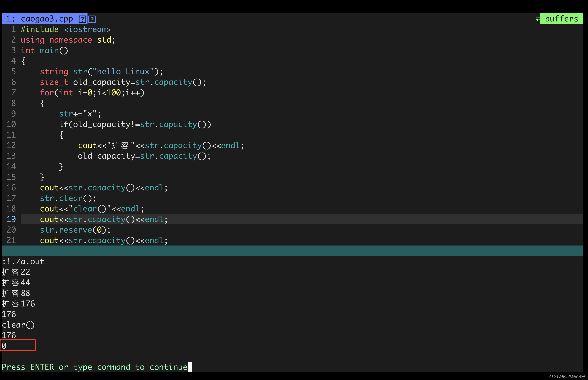Click the str.clear(); statement

tap(68, 198)
